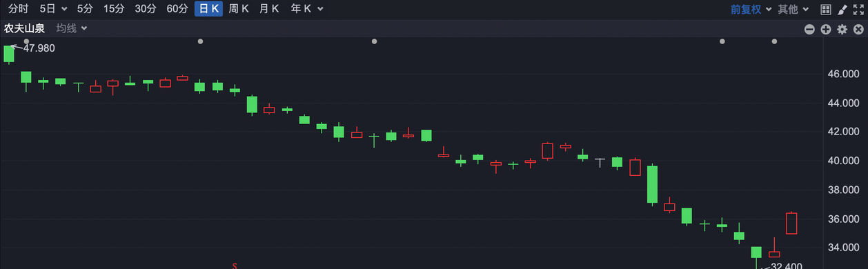Click the 36.000 price axis label
Viewport: 868px width, 269px height.
pyautogui.click(x=843, y=219)
